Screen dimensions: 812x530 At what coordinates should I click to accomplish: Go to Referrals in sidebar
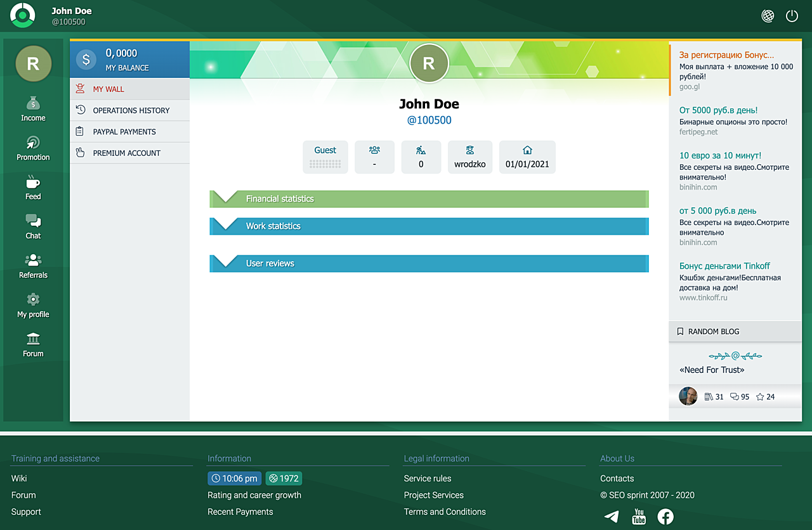(x=33, y=266)
